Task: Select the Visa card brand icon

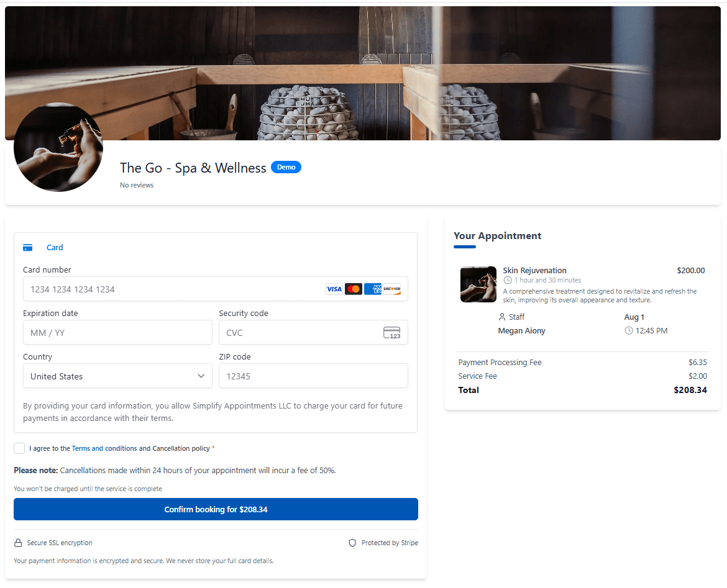Action: [334, 289]
